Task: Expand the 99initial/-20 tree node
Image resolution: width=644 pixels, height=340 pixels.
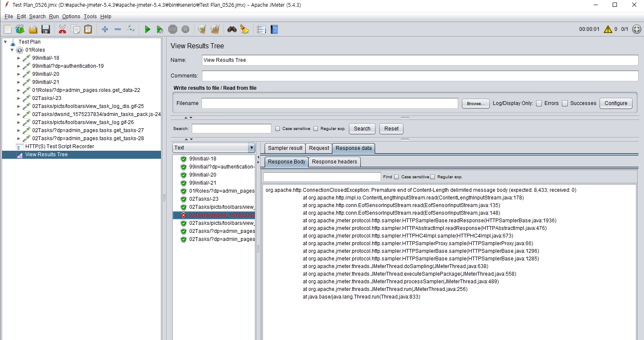Action: point(19,74)
